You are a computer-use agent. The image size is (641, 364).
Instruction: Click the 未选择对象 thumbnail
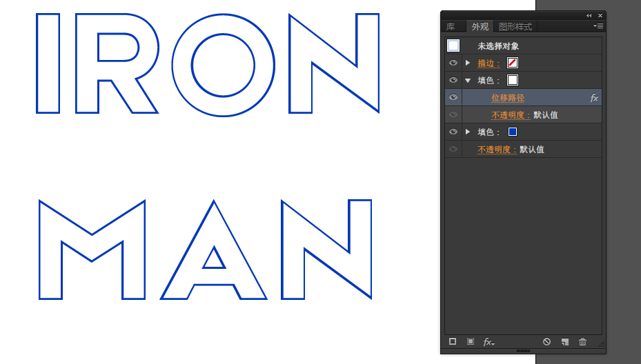pos(453,45)
